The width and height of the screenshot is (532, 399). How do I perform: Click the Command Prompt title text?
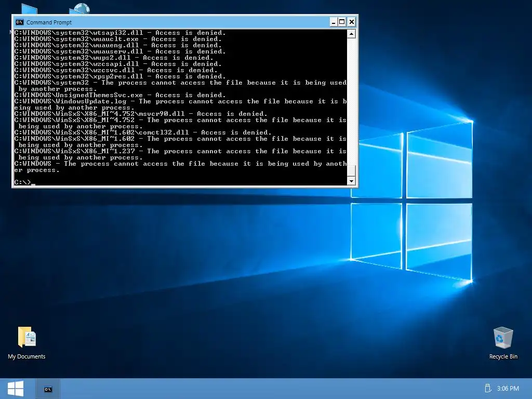(x=49, y=22)
